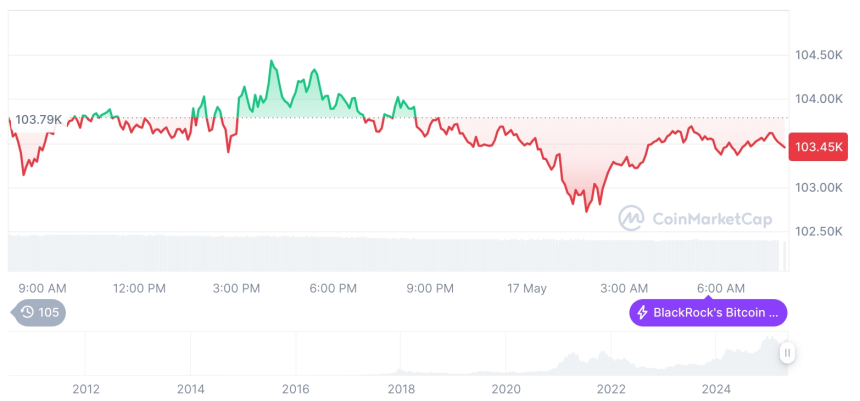860x401 pixels.
Task: Click the lowest red dip on chart
Action: coord(586,211)
